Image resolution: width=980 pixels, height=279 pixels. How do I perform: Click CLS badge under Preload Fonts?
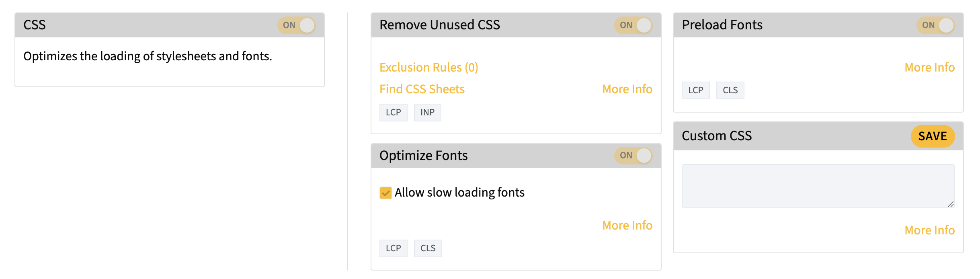coord(730,90)
